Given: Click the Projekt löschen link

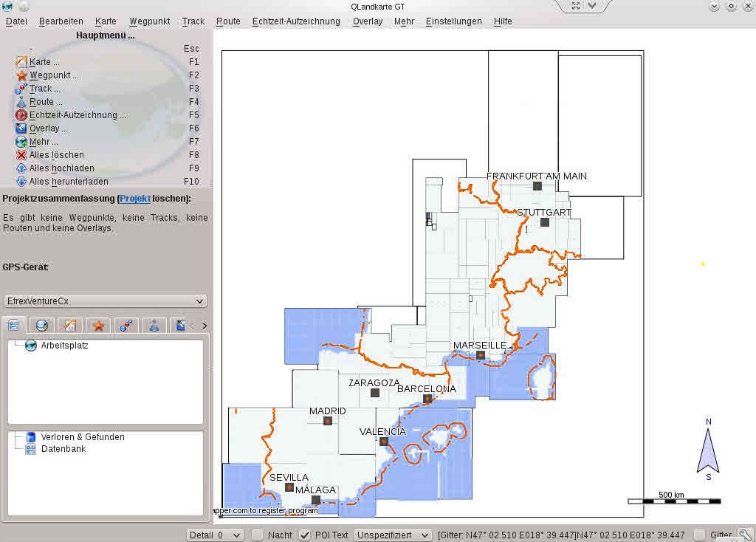Looking at the screenshot, I should tap(134, 197).
